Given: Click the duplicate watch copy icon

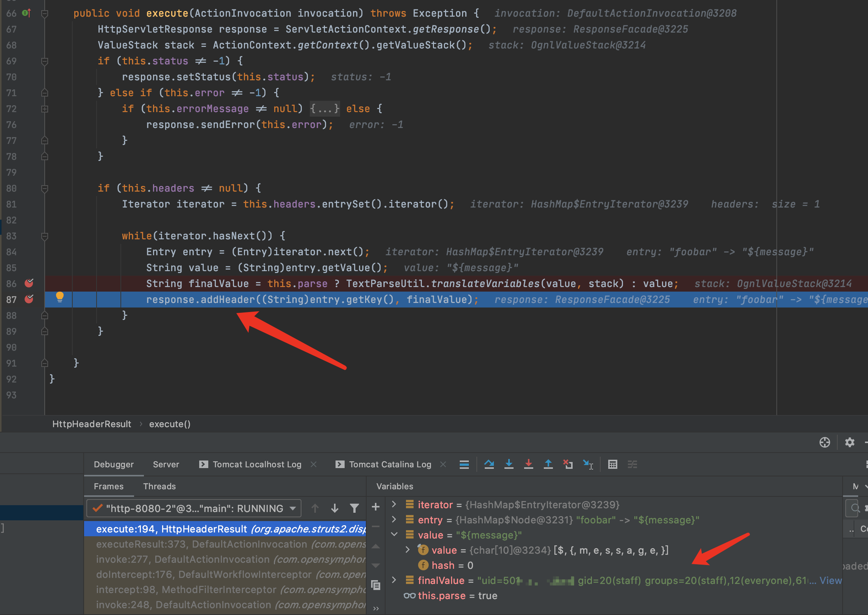Looking at the screenshot, I should click(376, 585).
